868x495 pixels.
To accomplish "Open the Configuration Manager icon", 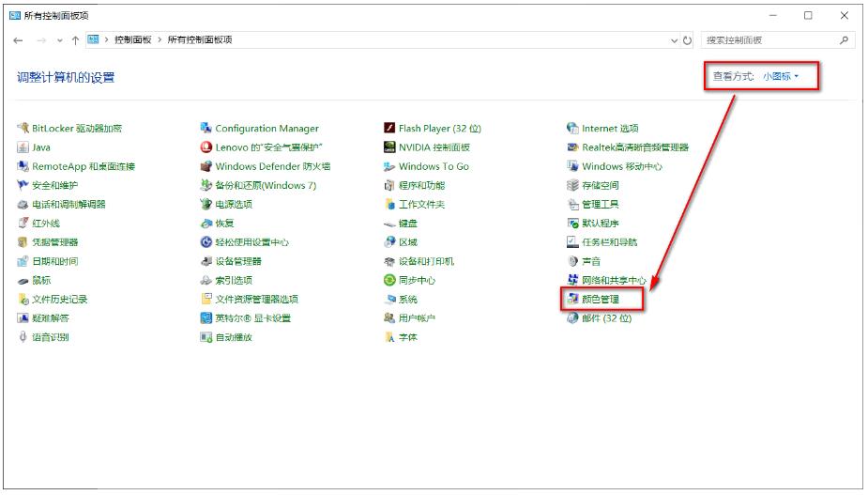I will click(206, 128).
